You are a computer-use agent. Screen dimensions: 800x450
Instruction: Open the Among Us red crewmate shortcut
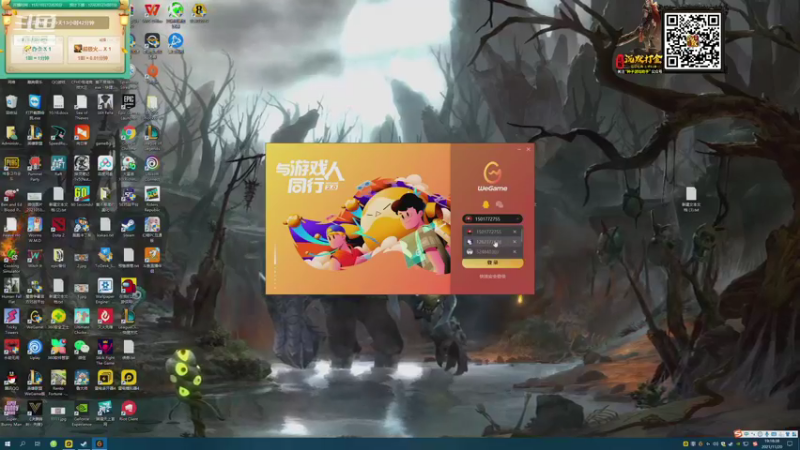128,289
